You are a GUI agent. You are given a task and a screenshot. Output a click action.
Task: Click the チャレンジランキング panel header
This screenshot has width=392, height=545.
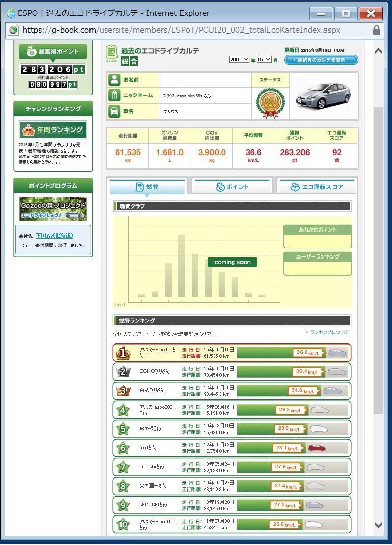[x=53, y=109]
